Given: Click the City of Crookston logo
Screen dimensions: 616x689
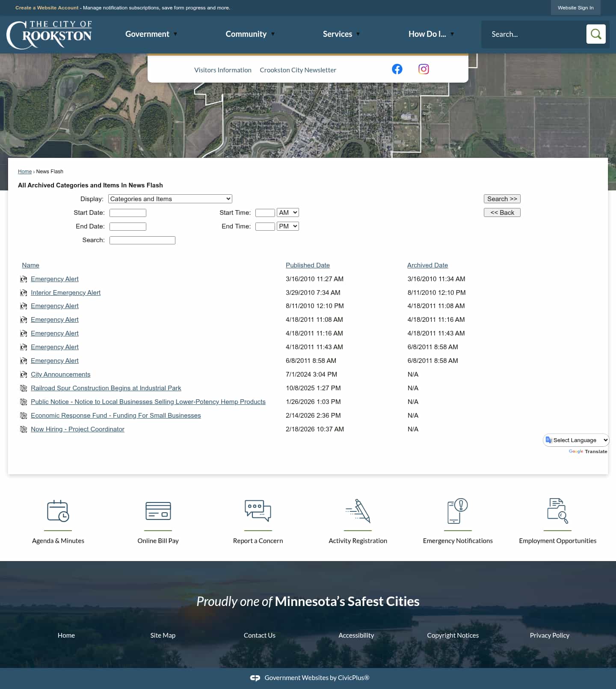Looking at the screenshot, I should pos(49,35).
